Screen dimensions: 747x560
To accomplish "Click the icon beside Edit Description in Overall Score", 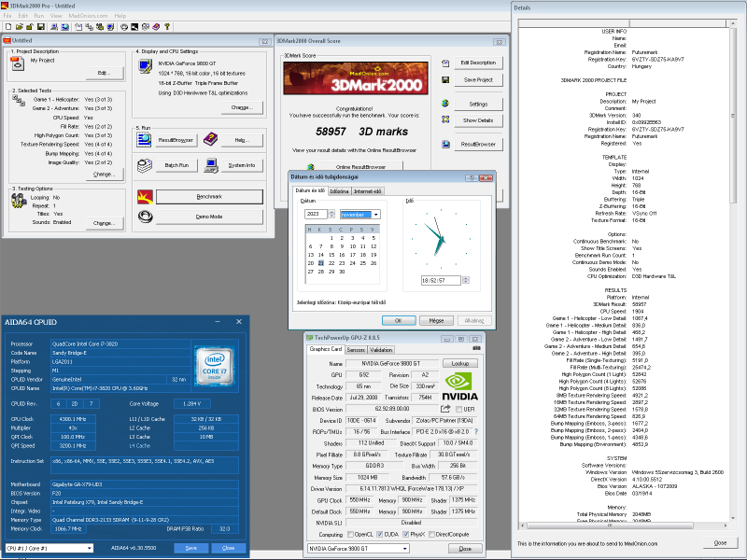I will pyautogui.click(x=445, y=63).
